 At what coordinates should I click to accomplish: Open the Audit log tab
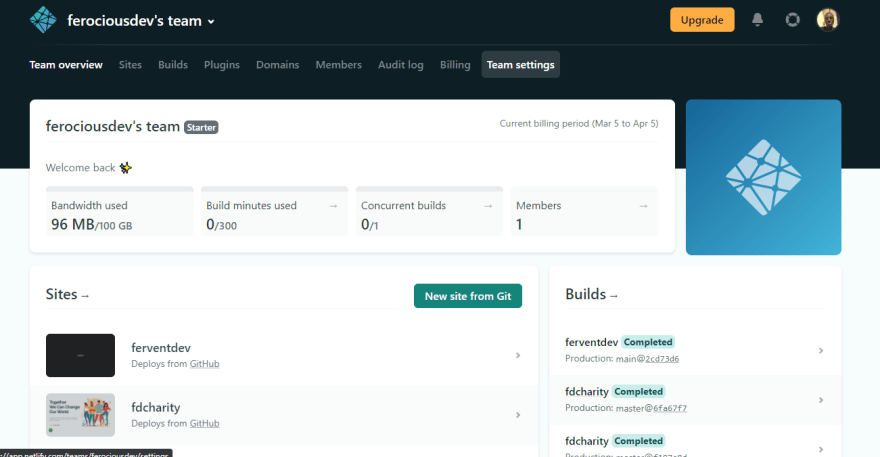pyautogui.click(x=401, y=65)
